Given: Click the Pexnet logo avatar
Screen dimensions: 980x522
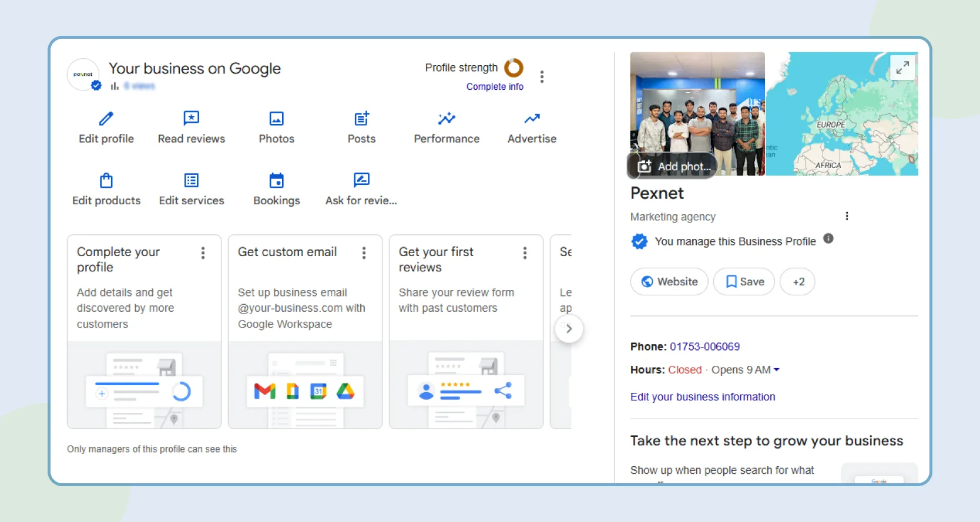Looking at the screenshot, I should [83, 75].
